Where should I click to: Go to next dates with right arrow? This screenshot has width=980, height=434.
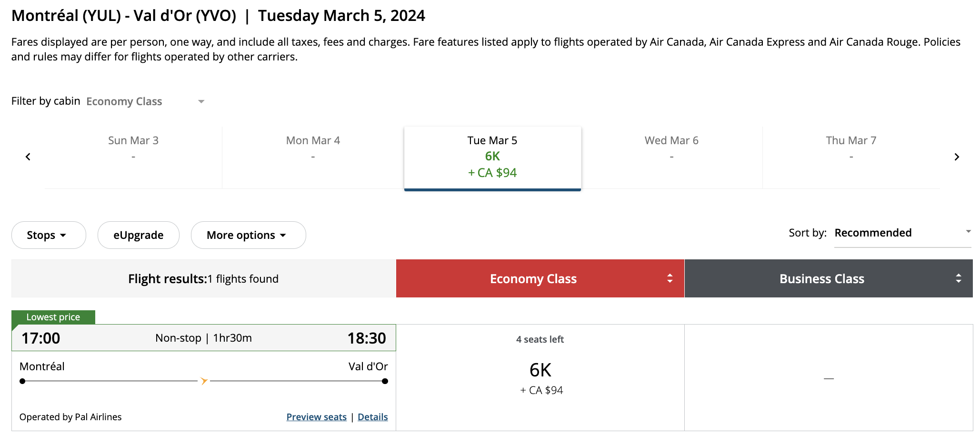click(x=957, y=157)
